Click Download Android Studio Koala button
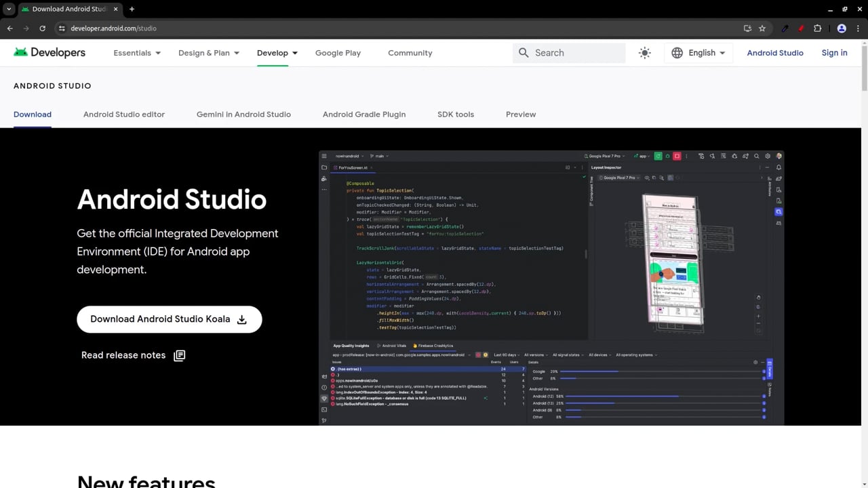 click(x=170, y=319)
